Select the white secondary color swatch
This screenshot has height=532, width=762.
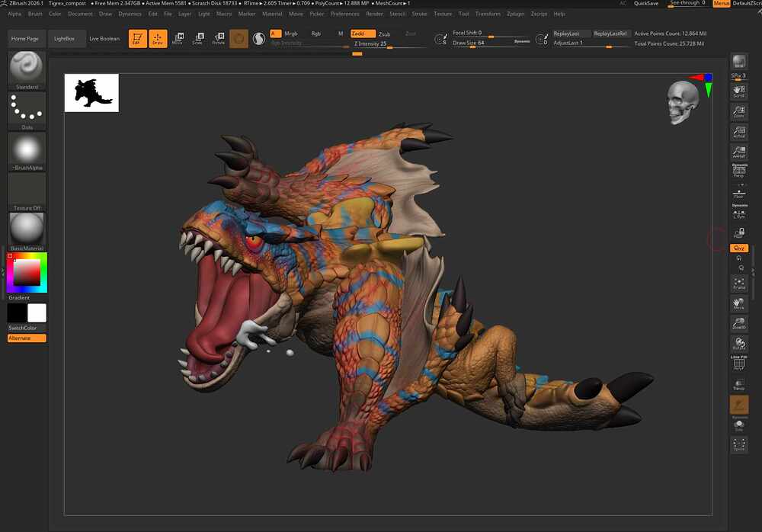[x=37, y=312]
